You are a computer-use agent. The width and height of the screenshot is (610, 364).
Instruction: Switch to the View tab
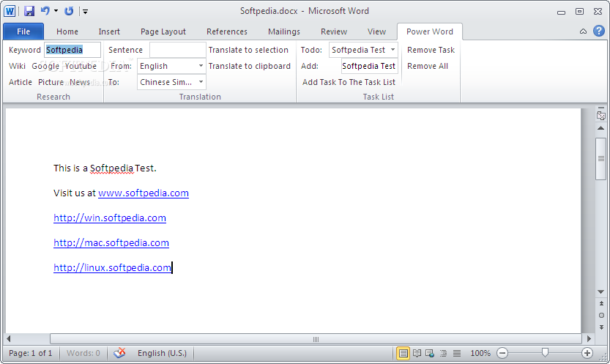376,31
